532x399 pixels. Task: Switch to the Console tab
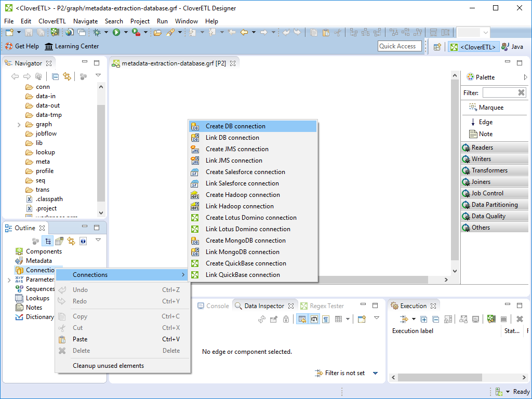pos(214,306)
